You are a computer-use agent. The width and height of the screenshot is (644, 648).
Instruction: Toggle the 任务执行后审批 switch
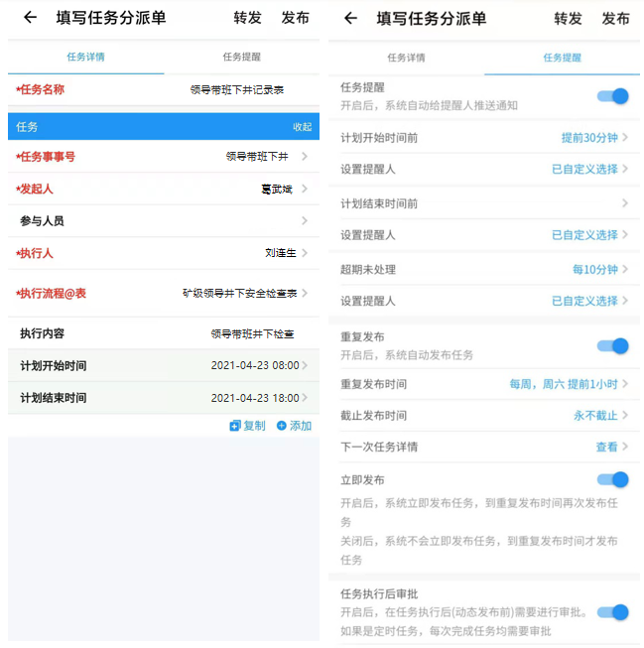[x=612, y=612]
